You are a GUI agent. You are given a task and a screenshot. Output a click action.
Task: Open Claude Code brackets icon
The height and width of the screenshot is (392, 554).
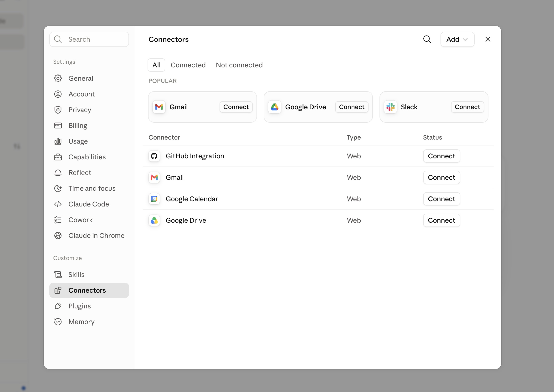pyautogui.click(x=58, y=204)
